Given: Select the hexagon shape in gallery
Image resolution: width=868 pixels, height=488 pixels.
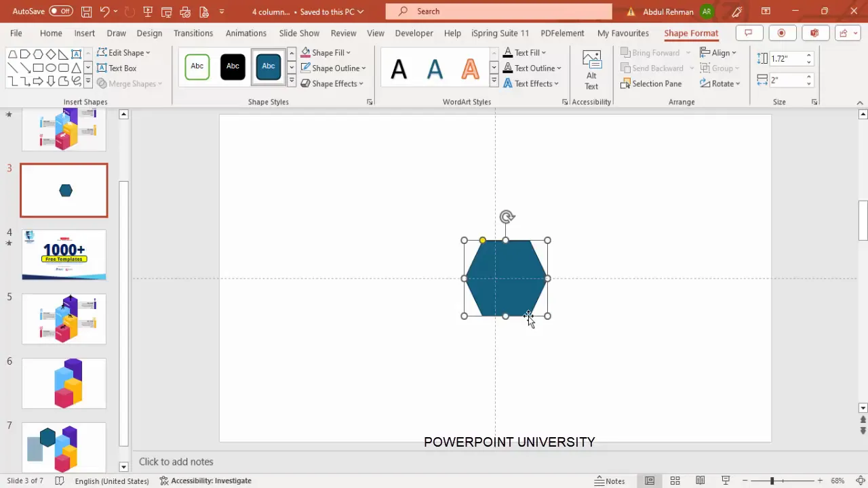Looking at the screenshot, I should (38, 54).
